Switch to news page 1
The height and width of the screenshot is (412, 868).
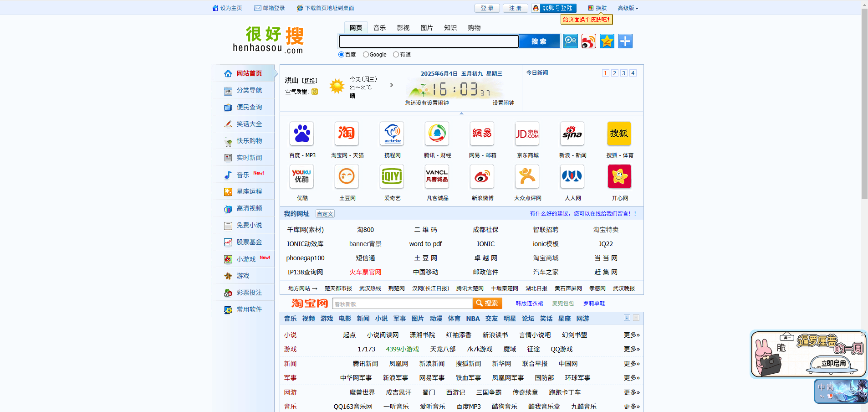605,73
